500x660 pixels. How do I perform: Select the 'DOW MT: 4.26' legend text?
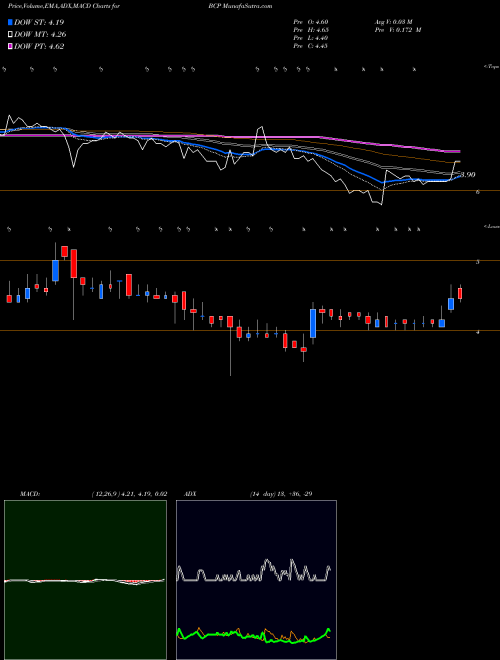40,35
